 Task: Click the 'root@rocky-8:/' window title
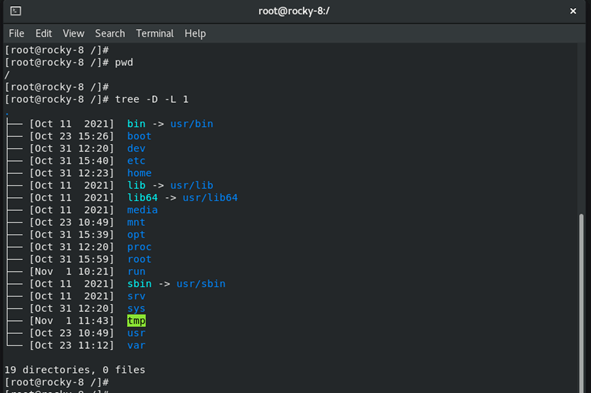(x=294, y=11)
